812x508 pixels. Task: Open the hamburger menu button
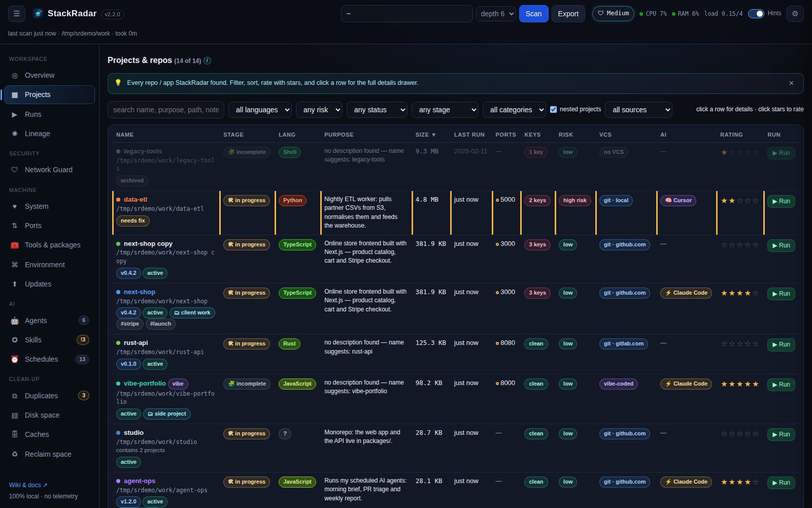point(16,14)
